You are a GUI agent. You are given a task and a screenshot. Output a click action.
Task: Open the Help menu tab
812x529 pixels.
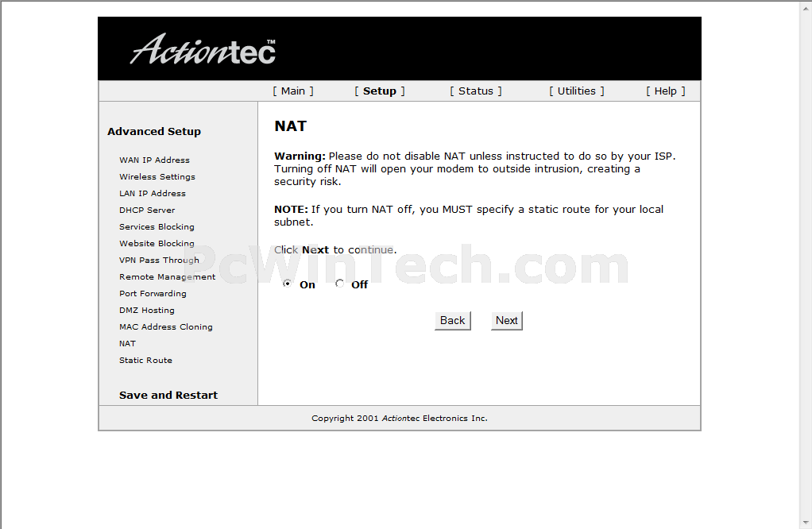tap(666, 91)
